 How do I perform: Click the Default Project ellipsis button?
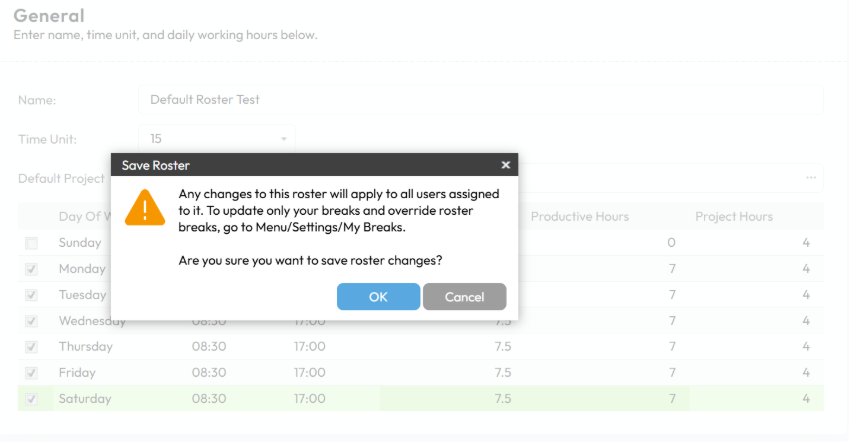pos(811,178)
